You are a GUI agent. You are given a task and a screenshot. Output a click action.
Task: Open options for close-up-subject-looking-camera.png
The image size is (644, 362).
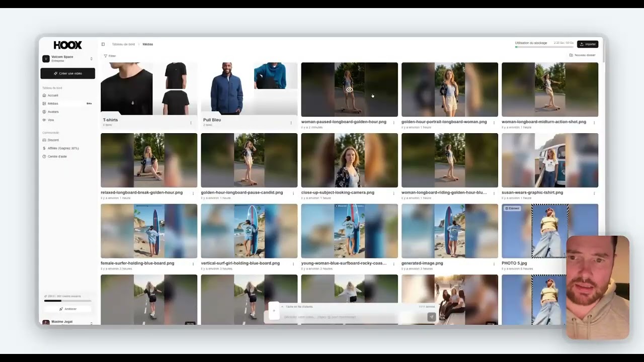(393, 193)
